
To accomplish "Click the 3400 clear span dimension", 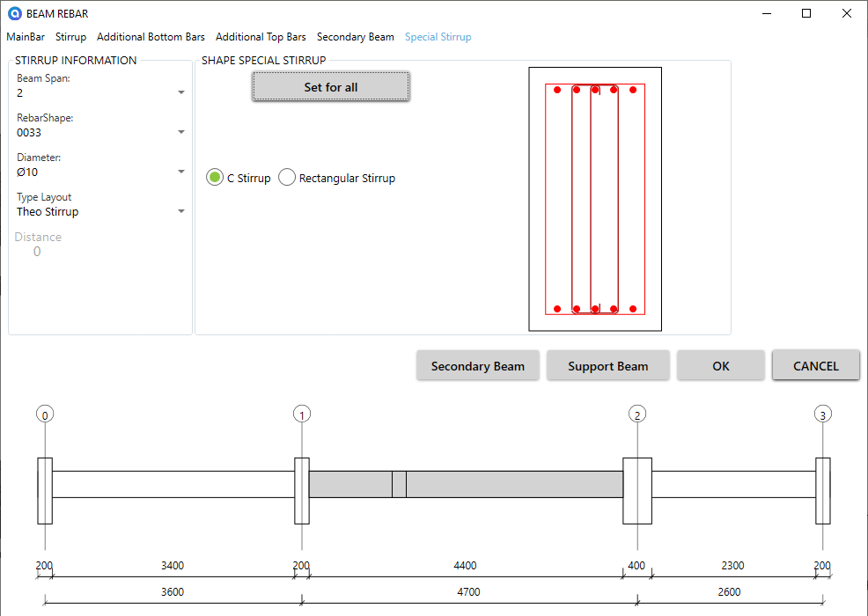I will click(173, 566).
